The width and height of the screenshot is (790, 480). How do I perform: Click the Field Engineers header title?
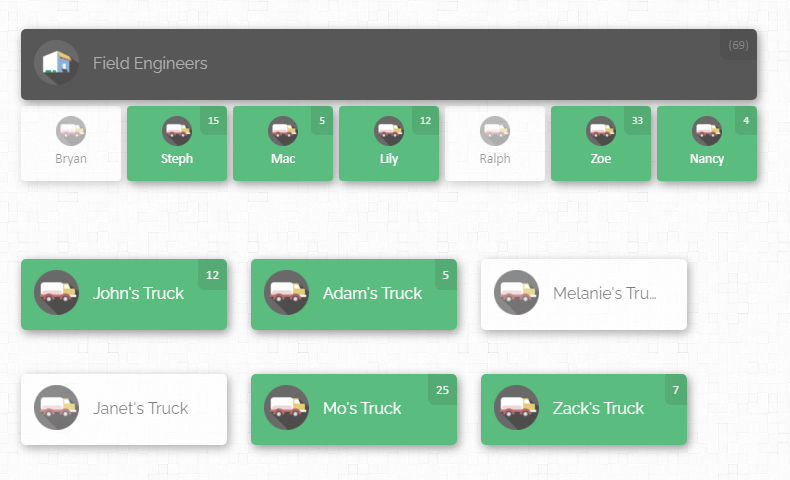(150, 63)
